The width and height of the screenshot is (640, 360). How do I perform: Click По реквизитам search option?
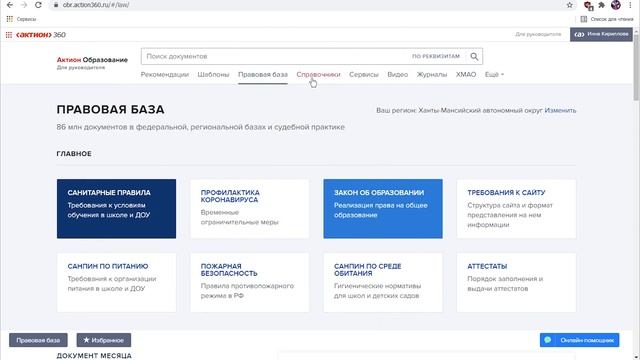pos(436,56)
